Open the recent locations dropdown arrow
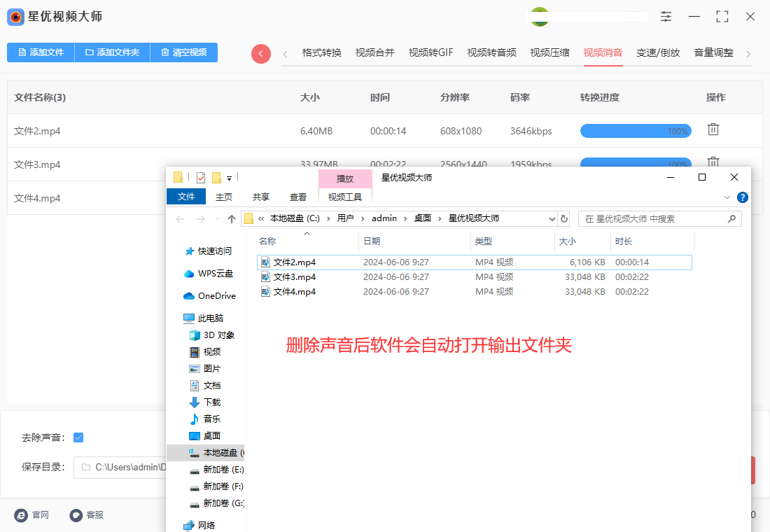 click(217, 219)
